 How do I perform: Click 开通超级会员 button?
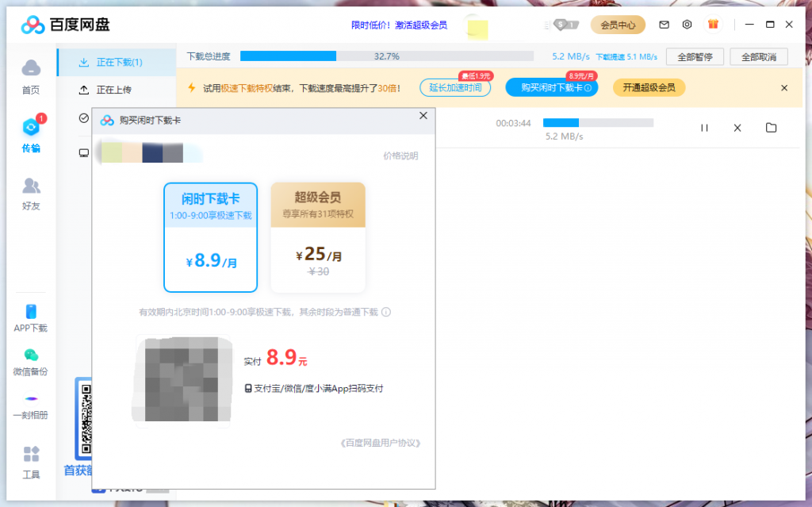(649, 87)
